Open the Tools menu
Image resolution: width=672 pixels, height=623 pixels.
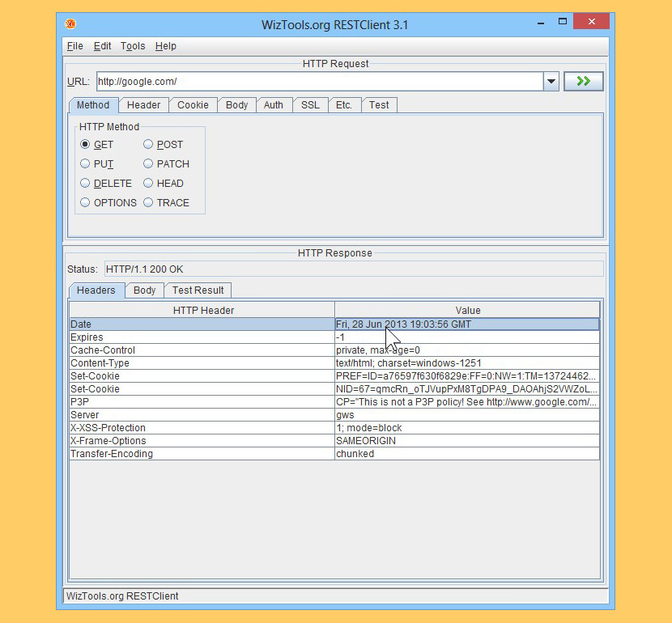[133, 46]
